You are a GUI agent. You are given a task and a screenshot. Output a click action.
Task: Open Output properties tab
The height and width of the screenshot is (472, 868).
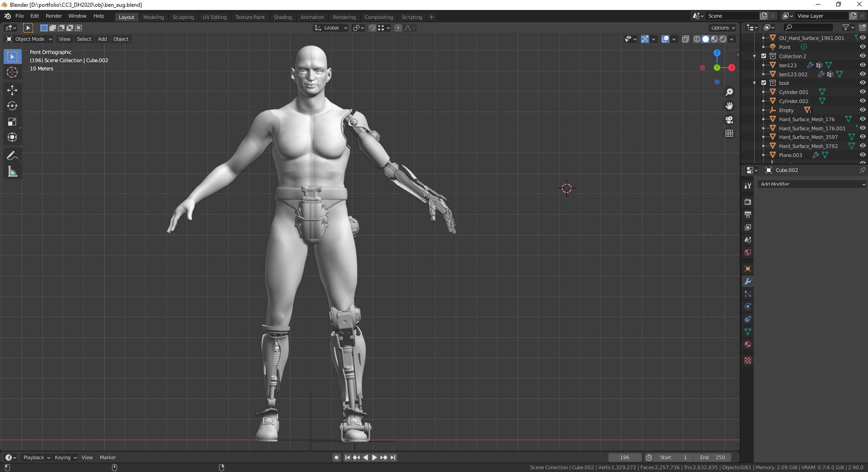click(748, 214)
